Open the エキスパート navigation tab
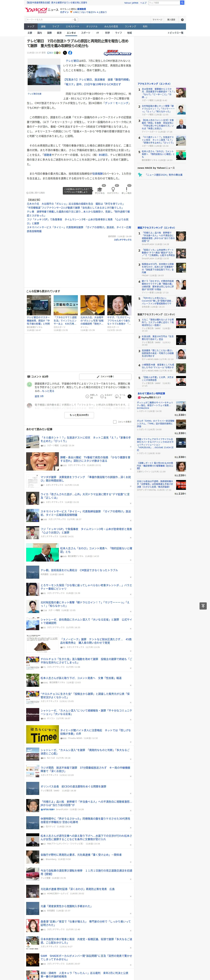This screenshot has height=980, width=210. tap(72, 27)
